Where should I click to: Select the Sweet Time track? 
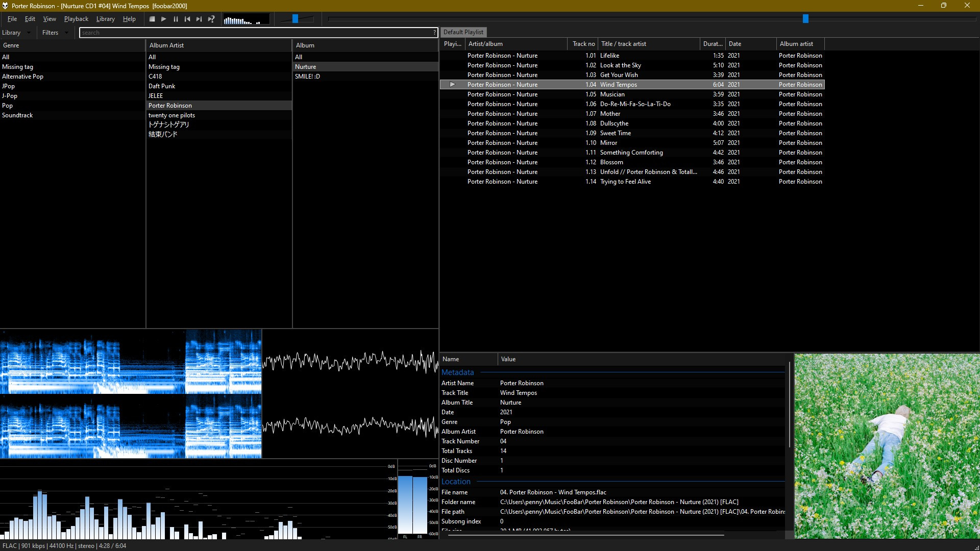tap(632, 133)
